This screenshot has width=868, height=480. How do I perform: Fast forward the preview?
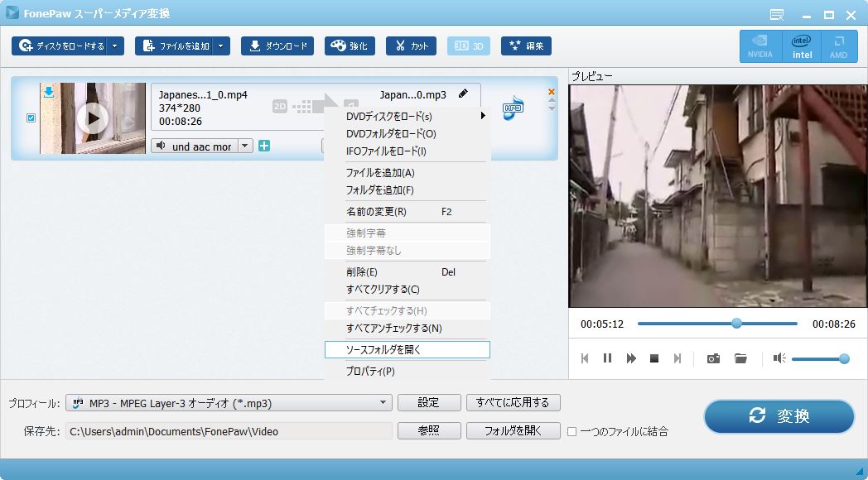coord(631,358)
